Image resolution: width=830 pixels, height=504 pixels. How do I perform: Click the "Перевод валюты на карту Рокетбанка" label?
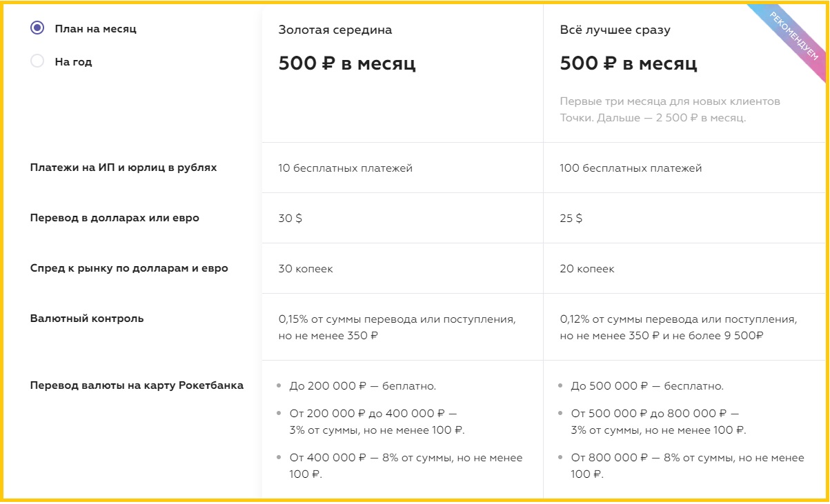[x=137, y=385]
